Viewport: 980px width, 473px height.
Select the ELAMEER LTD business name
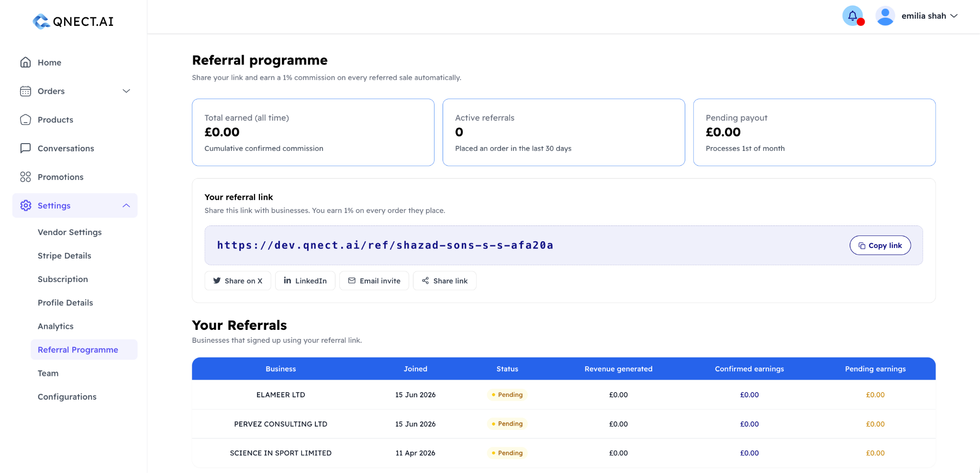click(x=281, y=395)
